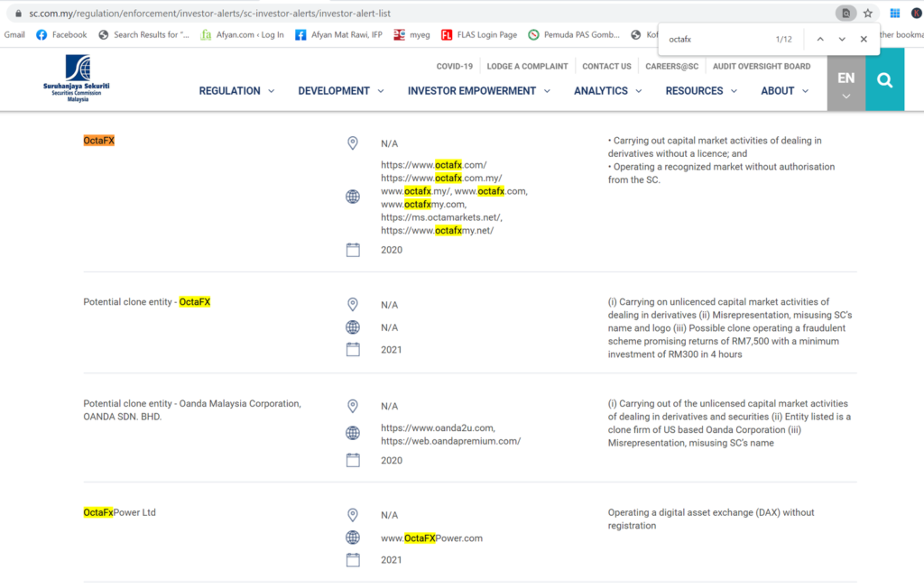Open the COVID-19 link
The height and width of the screenshot is (588, 924).
point(455,66)
